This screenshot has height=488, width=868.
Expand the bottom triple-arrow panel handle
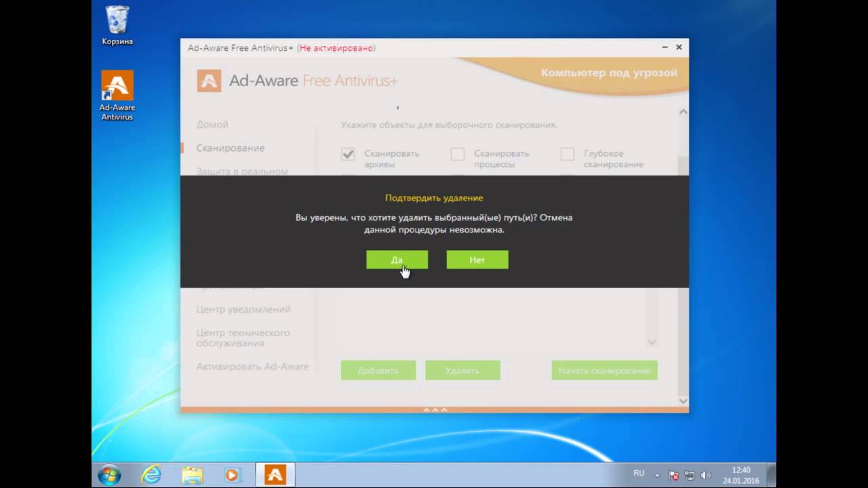435,409
